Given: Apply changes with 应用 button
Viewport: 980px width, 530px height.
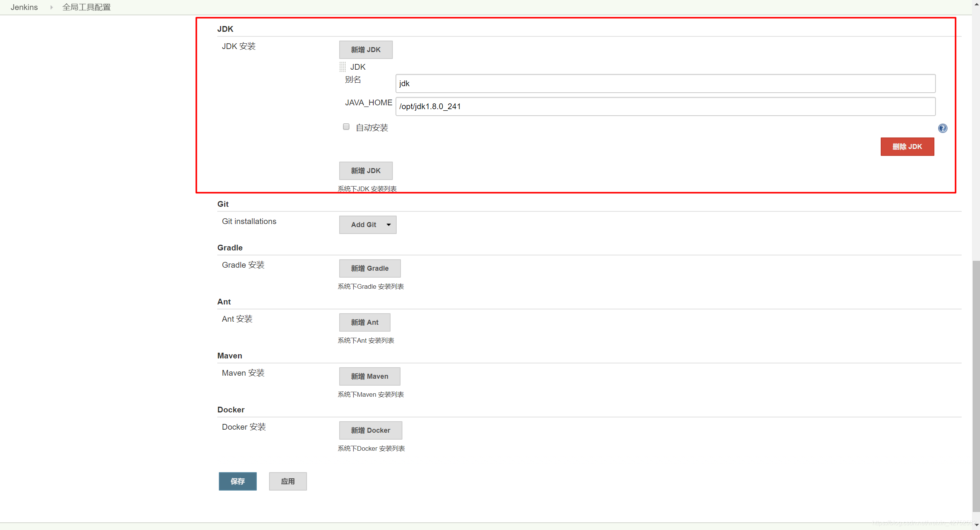Looking at the screenshot, I should 288,481.
